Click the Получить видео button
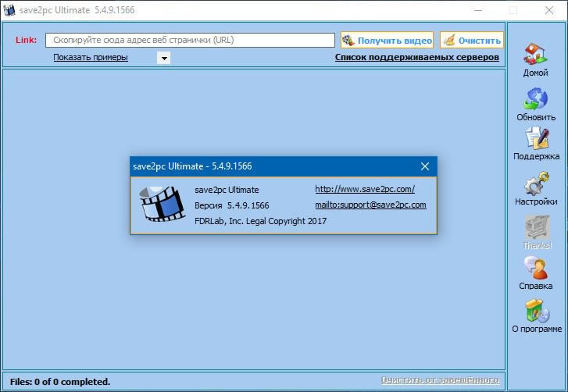568x392 pixels. (x=387, y=40)
